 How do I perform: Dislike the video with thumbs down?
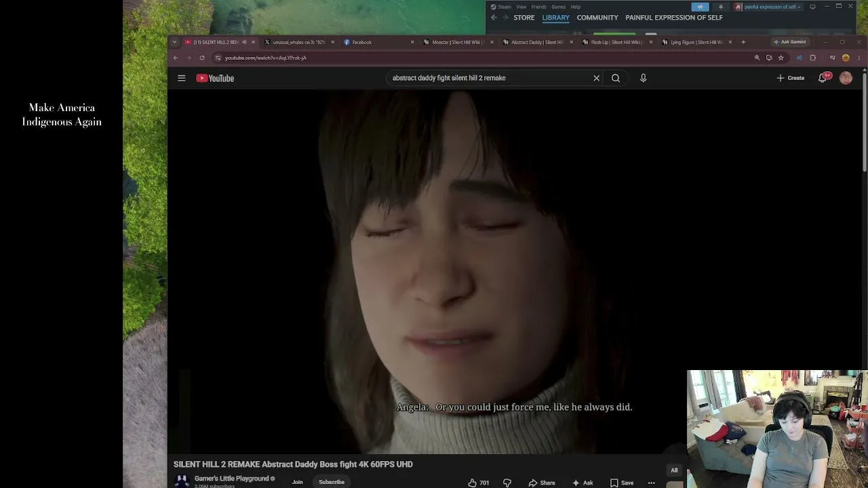507,483
